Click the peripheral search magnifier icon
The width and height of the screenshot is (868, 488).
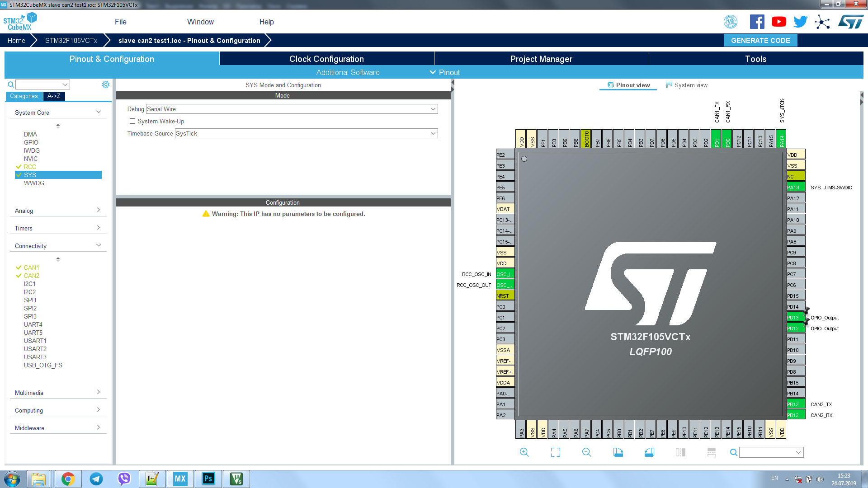point(11,84)
